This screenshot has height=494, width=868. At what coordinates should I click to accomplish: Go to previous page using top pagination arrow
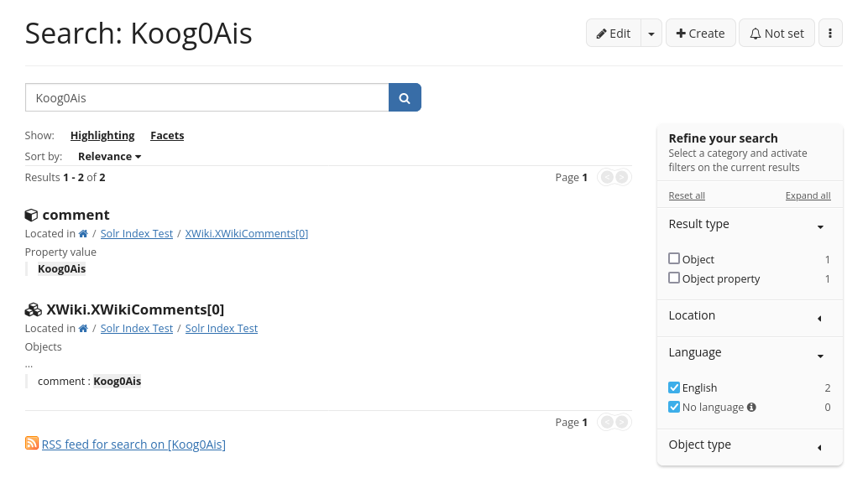point(606,177)
